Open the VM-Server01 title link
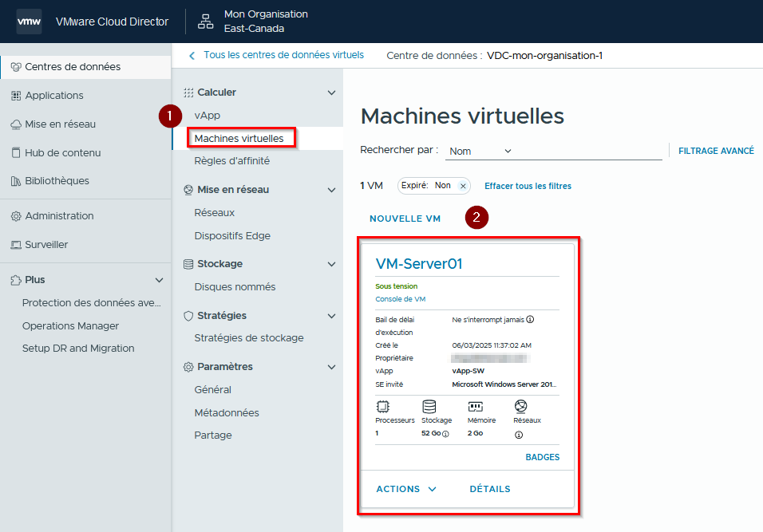This screenshot has height=532, width=763. [419, 263]
